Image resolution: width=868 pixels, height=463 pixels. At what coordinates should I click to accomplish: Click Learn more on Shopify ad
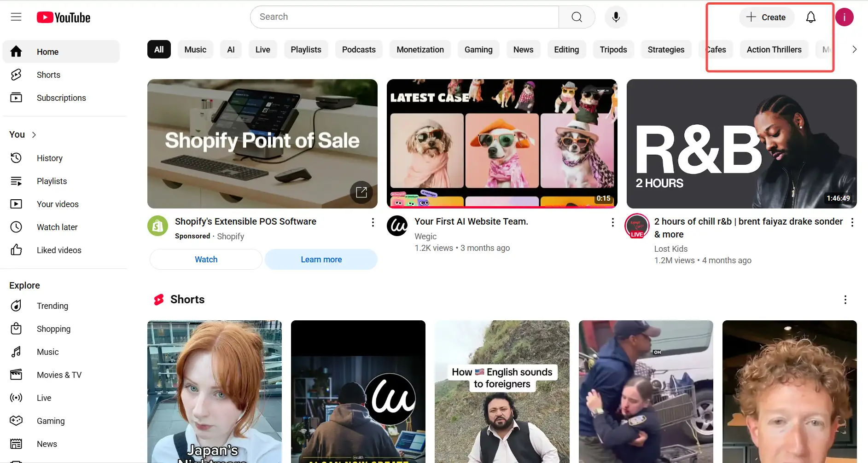tap(321, 259)
